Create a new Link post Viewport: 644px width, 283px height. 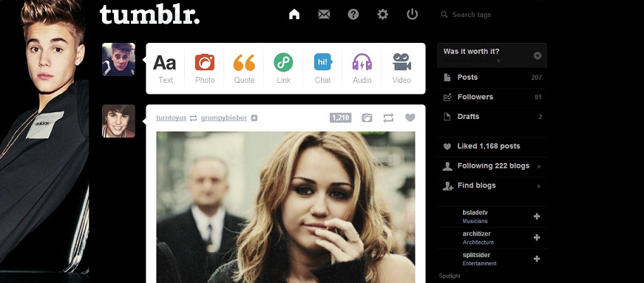283,69
